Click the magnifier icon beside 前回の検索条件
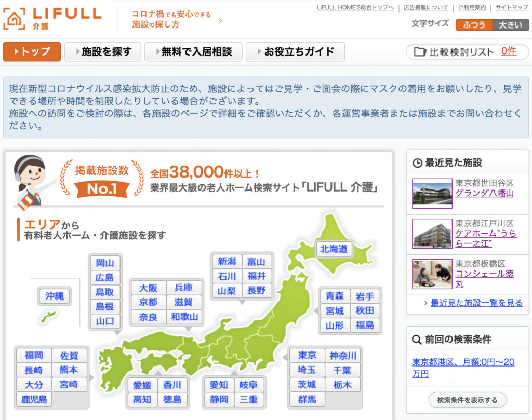This screenshot has height=420, width=532. coord(417,340)
